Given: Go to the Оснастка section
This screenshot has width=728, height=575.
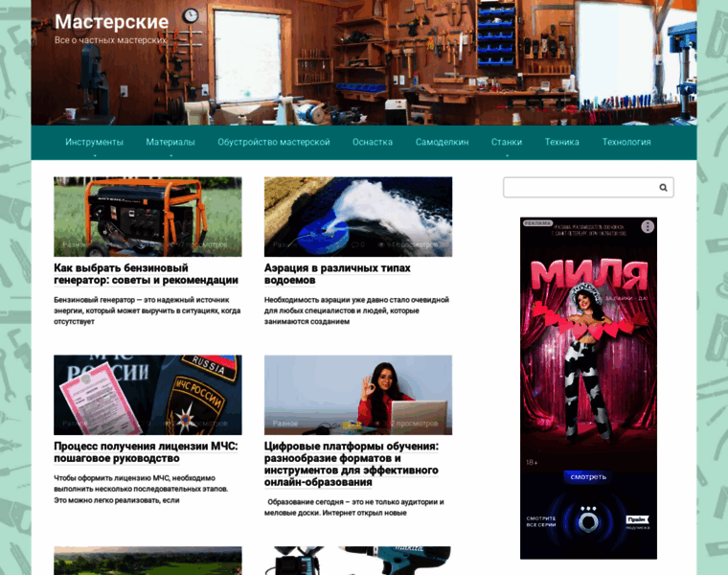Looking at the screenshot, I should [373, 142].
